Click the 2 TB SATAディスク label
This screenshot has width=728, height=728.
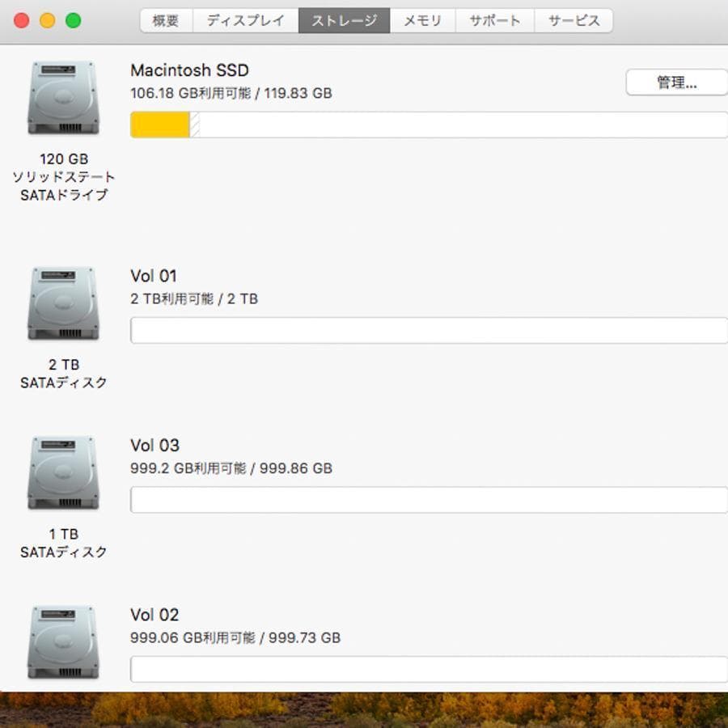click(x=63, y=374)
